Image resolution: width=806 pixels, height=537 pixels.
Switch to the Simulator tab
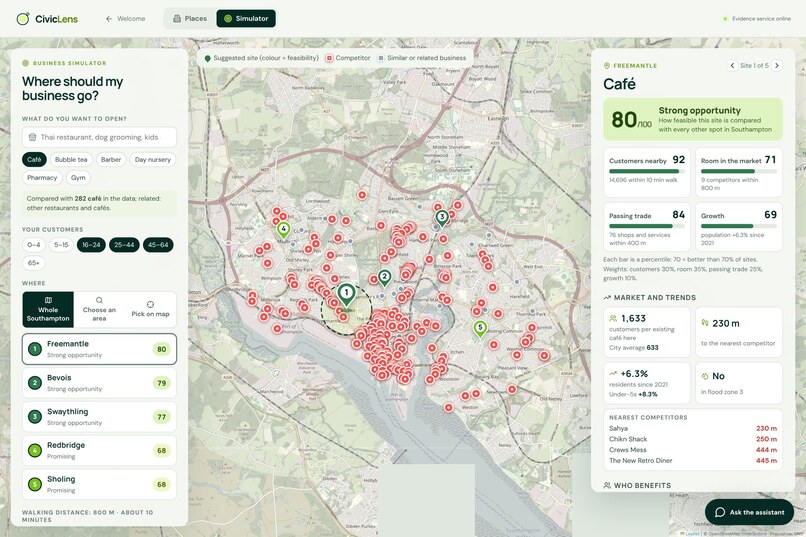246,18
